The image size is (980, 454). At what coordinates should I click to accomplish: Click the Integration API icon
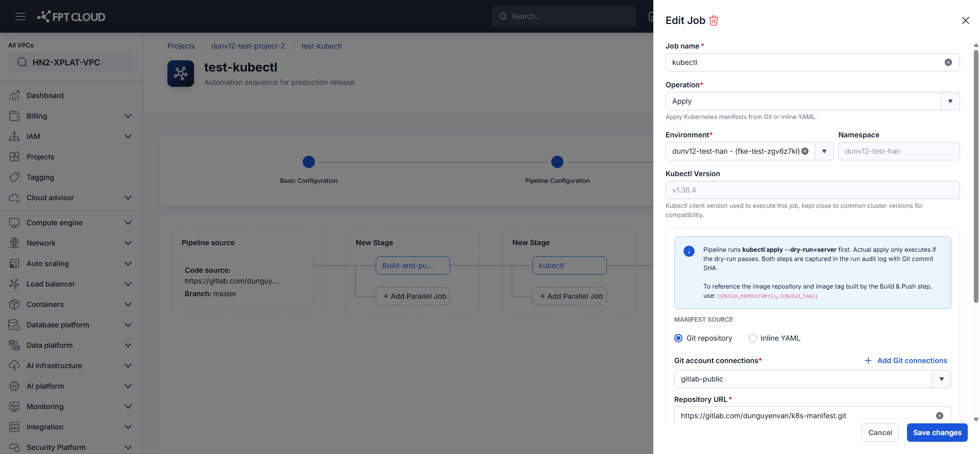tap(14, 427)
